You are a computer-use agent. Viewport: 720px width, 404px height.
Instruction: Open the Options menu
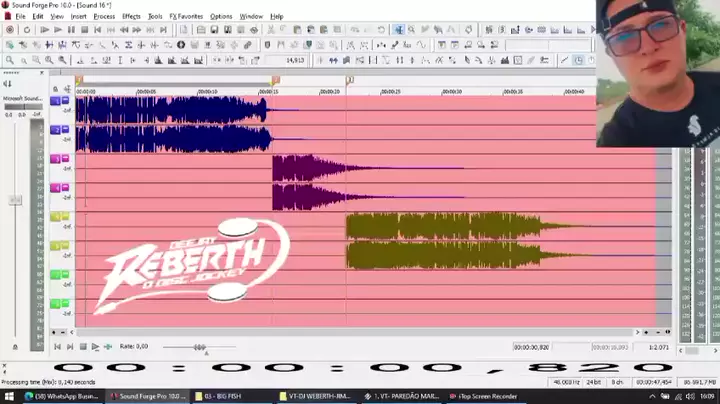pyautogui.click(x=221, y=16)
